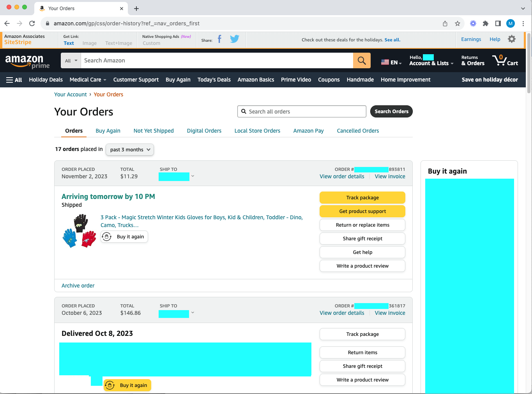This screenshot has width=532, height=394.
Task: Reload the page with the refresh icon
Action: pos(32,23)
